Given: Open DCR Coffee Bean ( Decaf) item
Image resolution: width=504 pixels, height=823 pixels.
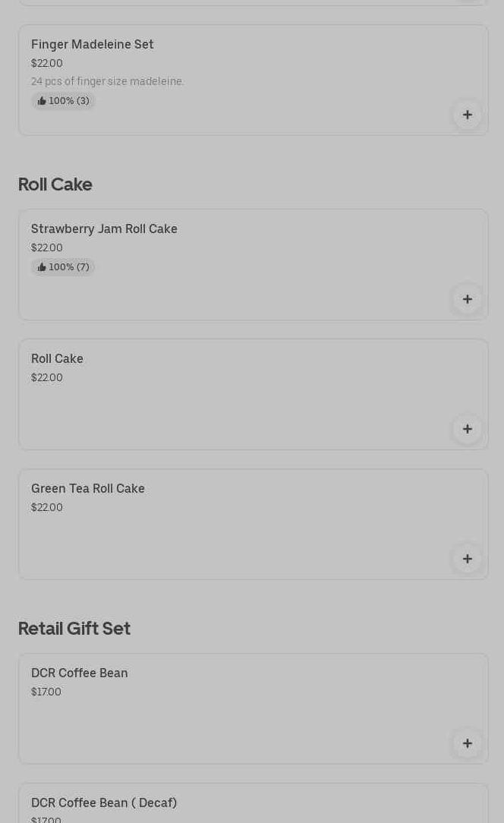Looking at the screenshot, I should 104,803.
